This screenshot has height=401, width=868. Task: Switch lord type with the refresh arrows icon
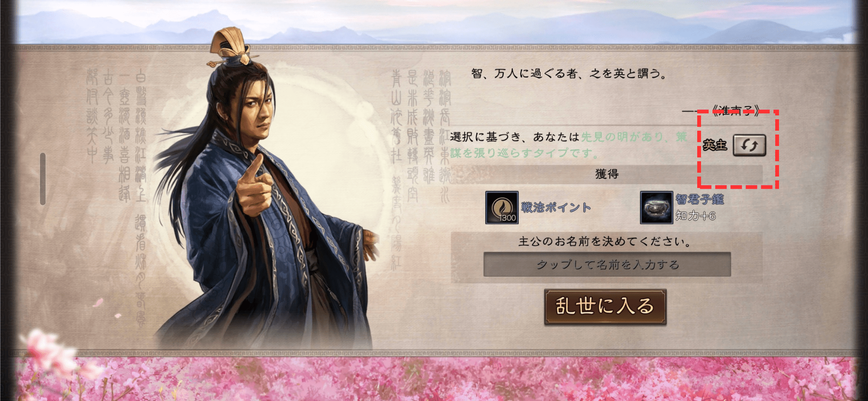[749, 146]
